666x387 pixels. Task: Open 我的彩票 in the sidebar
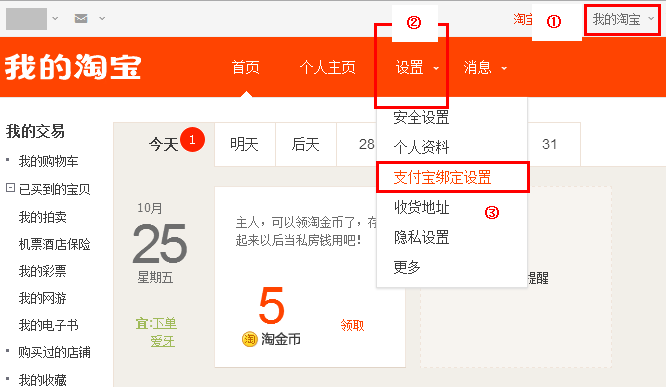click(x=42, y=271)
